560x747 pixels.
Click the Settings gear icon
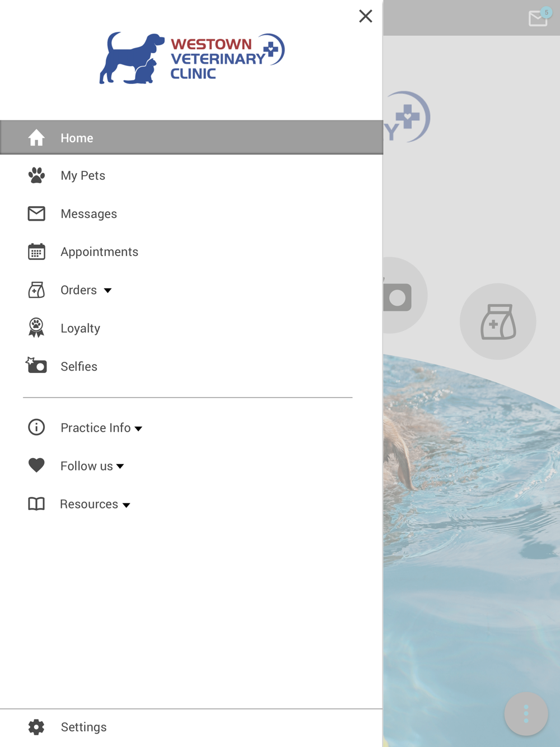(36, 727)
